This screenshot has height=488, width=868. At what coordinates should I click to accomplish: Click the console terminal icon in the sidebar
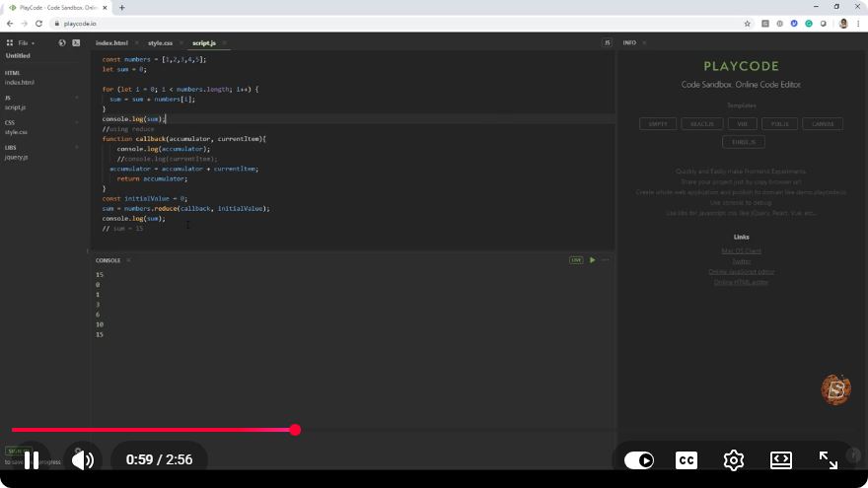pyautogui.click(x=76, y=42)
